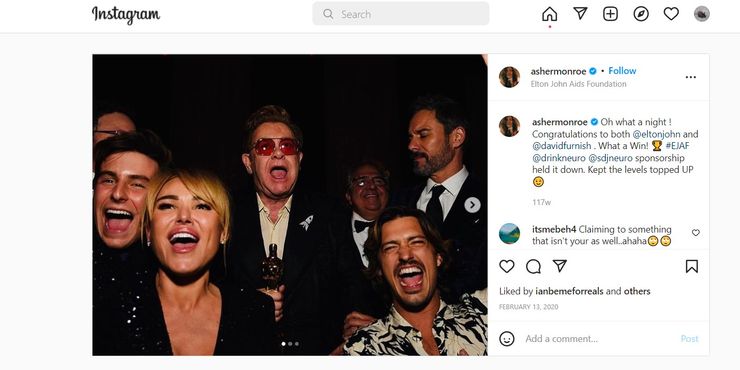Open ashermonroe username in the caption
740x370 pixels.
[x=560, y=122]
